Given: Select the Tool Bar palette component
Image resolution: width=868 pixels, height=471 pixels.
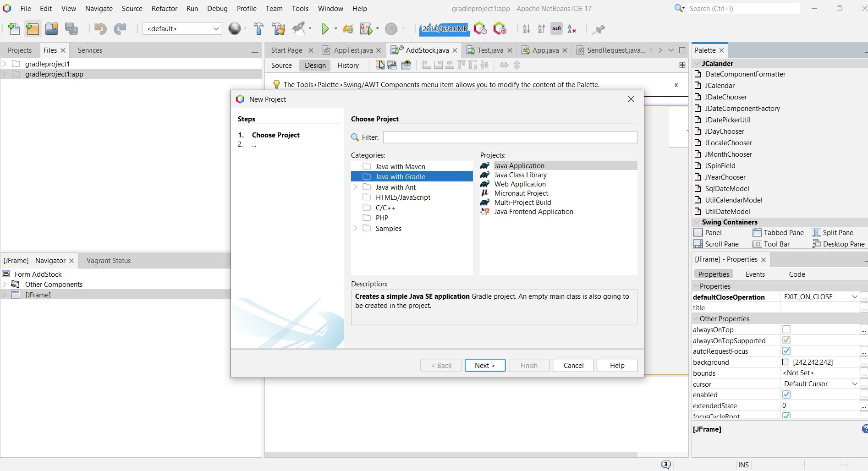Looking at the screenshot, I should [771, 244].
